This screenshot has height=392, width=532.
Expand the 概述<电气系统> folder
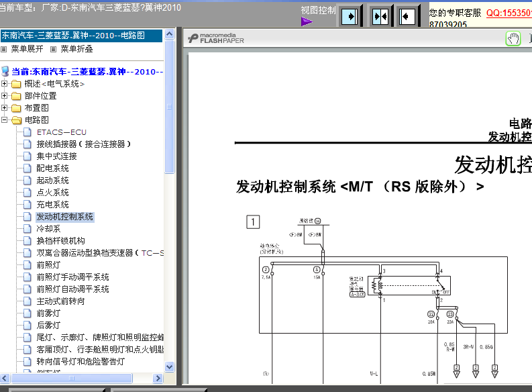[4, 83]
